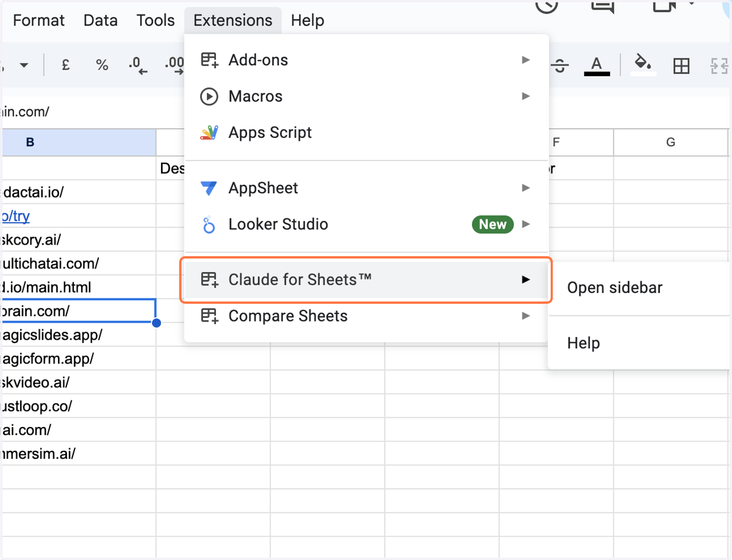
Task: Open AppSheet submenu
Action: 366,188
